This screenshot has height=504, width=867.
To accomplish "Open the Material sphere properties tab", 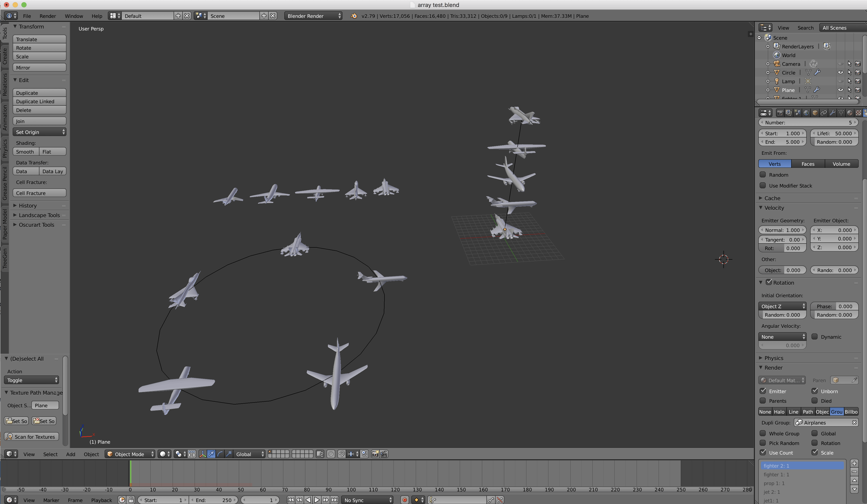I will (x=850, y=113).
